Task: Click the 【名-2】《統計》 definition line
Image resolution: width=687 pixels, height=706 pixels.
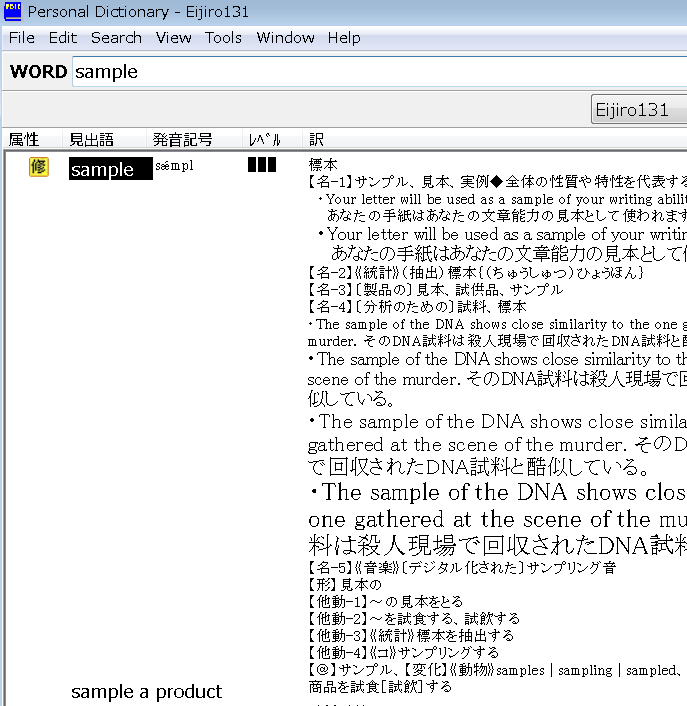Action: [475, 272]
